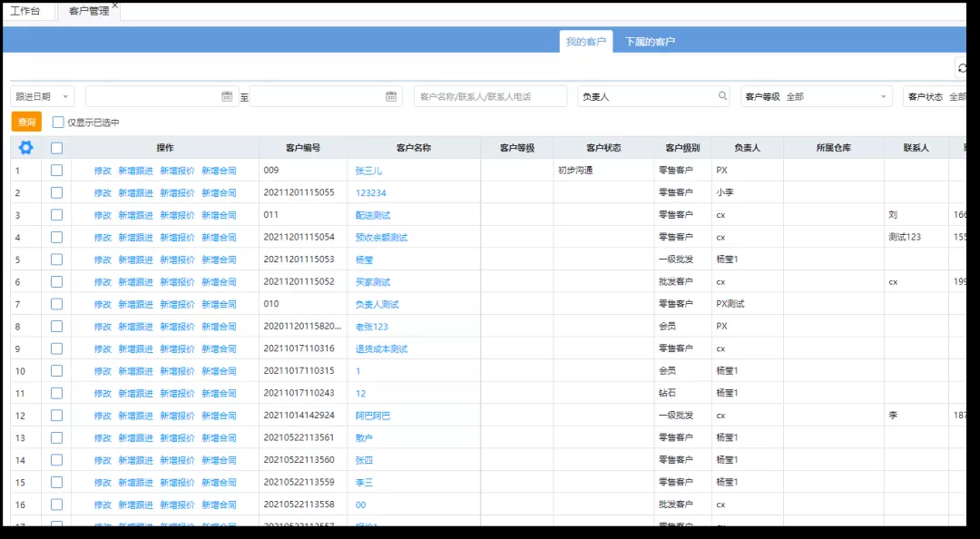The width and height of the screenshot is (980, 539).
Task: Open customer name link 预收余额测试
Action: point(381,238)
